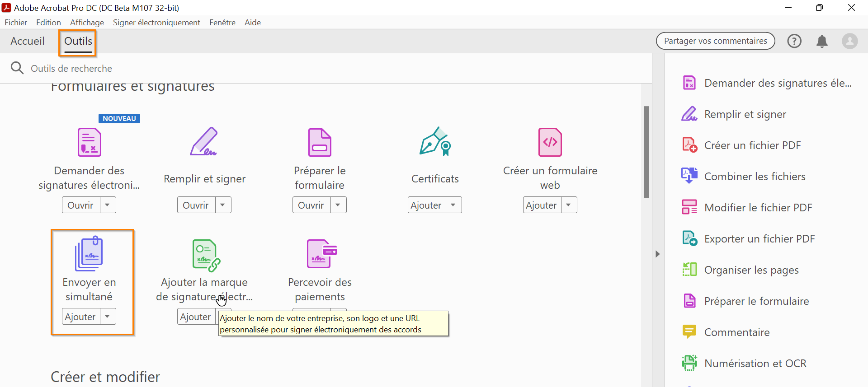Click the Créer un formulaire web icon

tap(550, 142)
